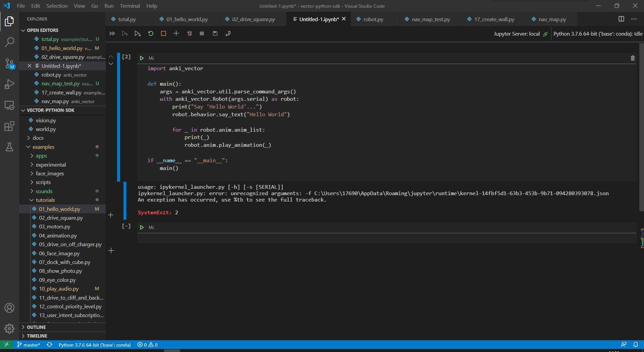Open notifications bell in status bar
Viewport: 644px width, 352px height.
636,345
